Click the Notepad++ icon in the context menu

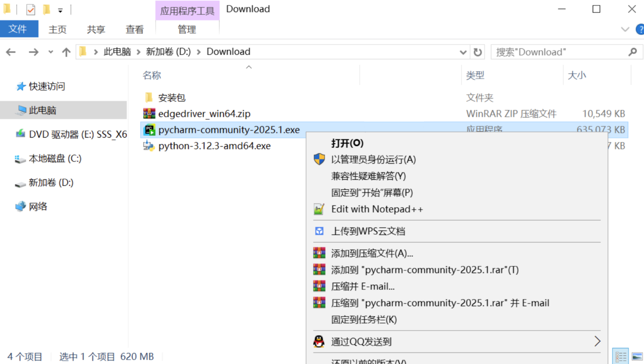pos(319,209)
